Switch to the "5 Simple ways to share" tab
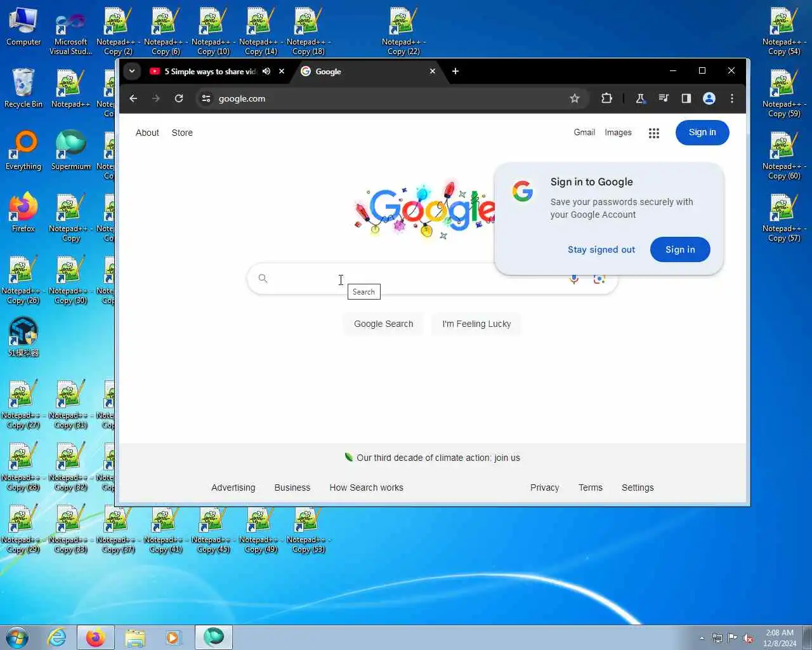 pyautogui.click(x=209, y=71)
